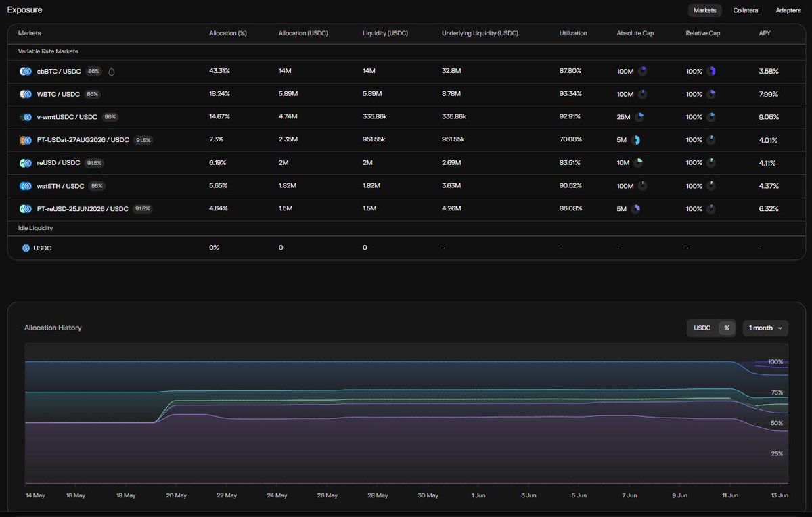Click the 9.06% APY value
Screen dimensions: 812x517
coord(769,117)
